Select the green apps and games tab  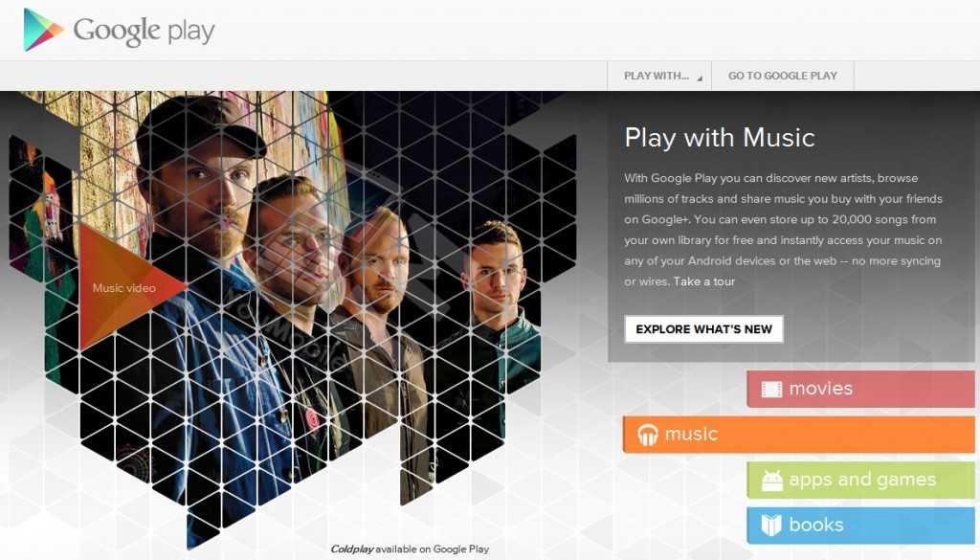pyautogui.click(x=860, y=480)
